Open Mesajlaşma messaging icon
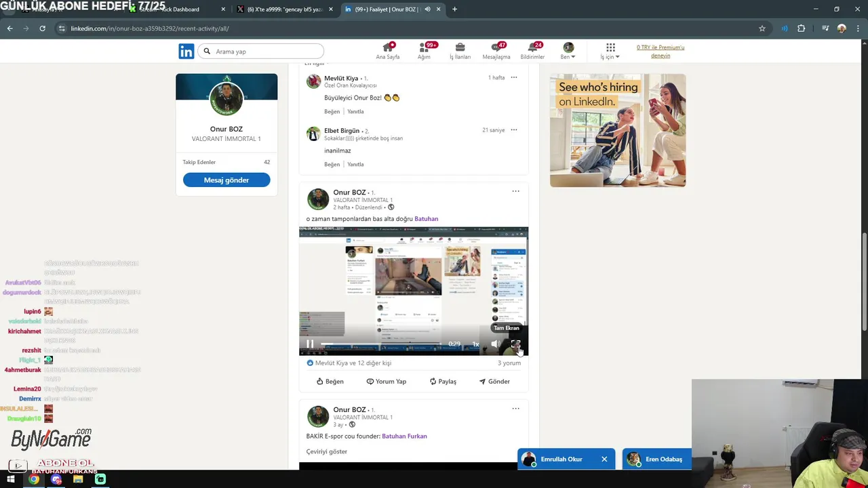The height and width of the screenshot is (488, 868). (x=496, y=52)
